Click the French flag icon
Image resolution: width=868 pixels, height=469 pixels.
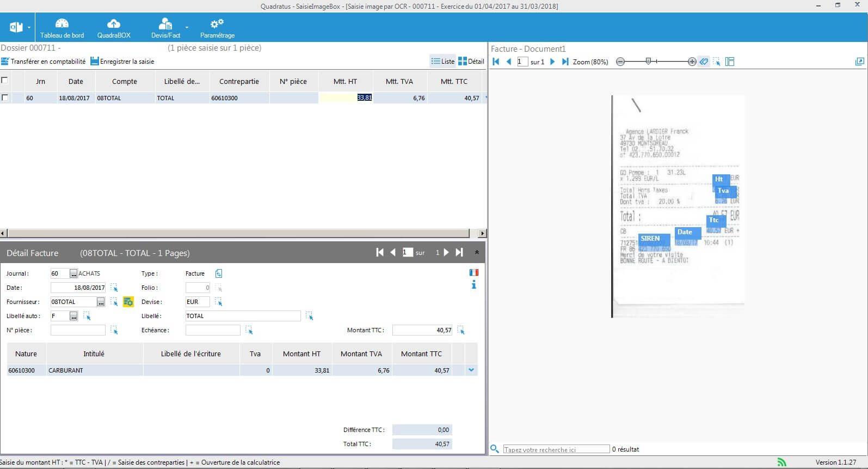(x=473, y=272)
